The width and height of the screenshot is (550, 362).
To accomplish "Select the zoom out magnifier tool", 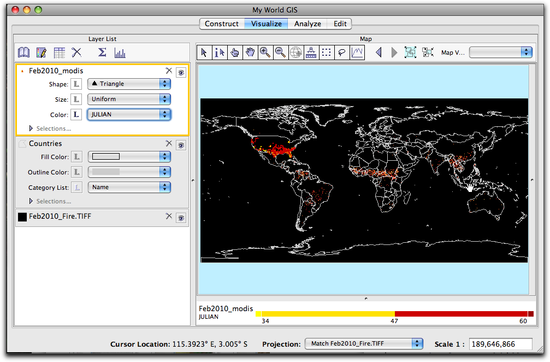I will coord(280,53).
